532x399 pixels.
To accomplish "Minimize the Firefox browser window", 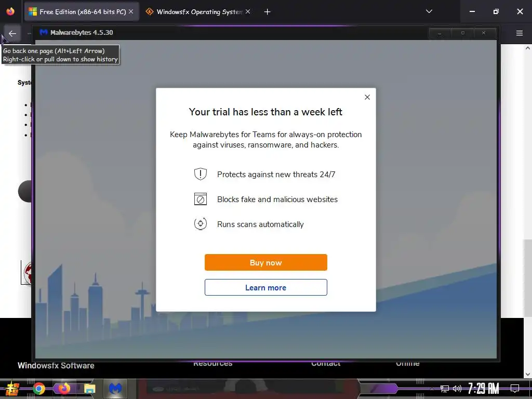I will 472,11.
